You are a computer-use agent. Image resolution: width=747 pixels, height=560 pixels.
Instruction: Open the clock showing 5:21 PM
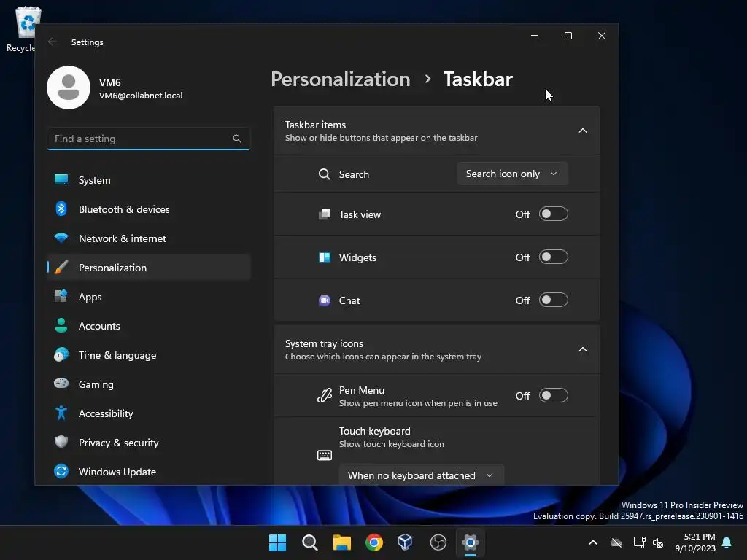coord(695,542)
